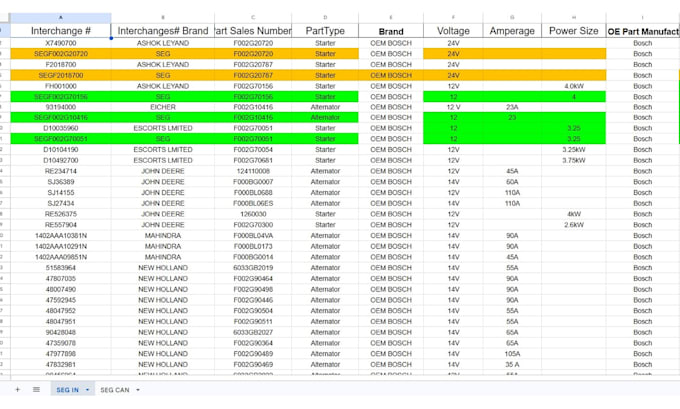The width and height of the screenshot is (680, 409).
Task: Select column B header
Action: pyautogui.click(x=163, y=18)
